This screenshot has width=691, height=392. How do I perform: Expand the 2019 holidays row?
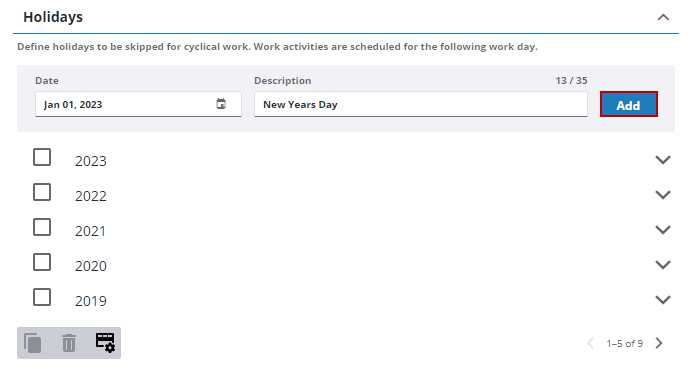click(663, 300)
